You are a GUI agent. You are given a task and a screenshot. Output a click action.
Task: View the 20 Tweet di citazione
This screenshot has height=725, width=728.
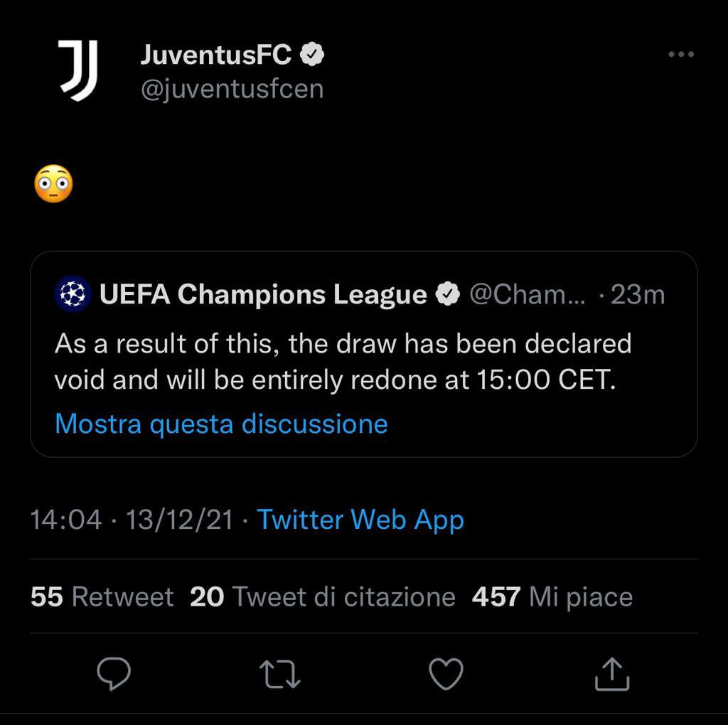tap(323, 596)
